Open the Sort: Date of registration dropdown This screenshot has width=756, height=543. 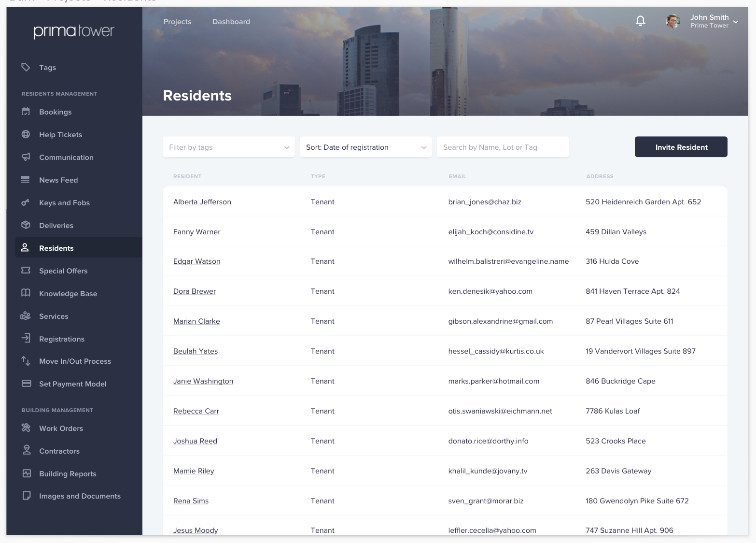click(x=366, y=147)
